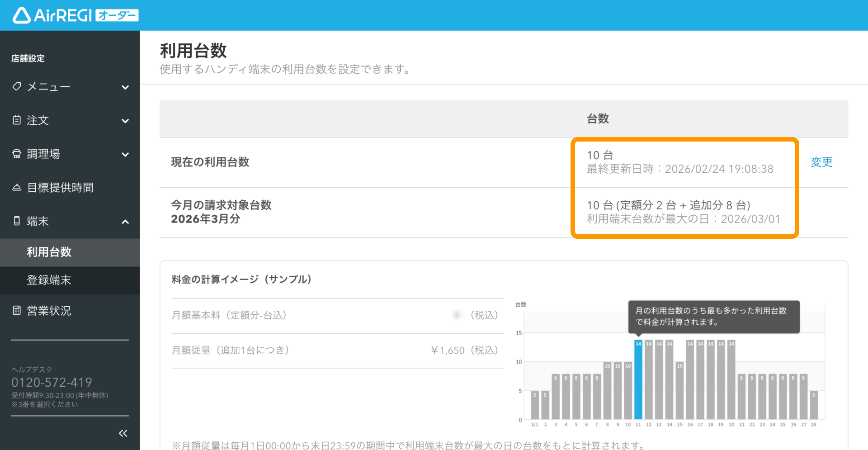Click the メニュー tag icon in sidebar
Image resolution: width=868 pixels, height=450 pixels.
pyautogui.click(x=17, y=86)
